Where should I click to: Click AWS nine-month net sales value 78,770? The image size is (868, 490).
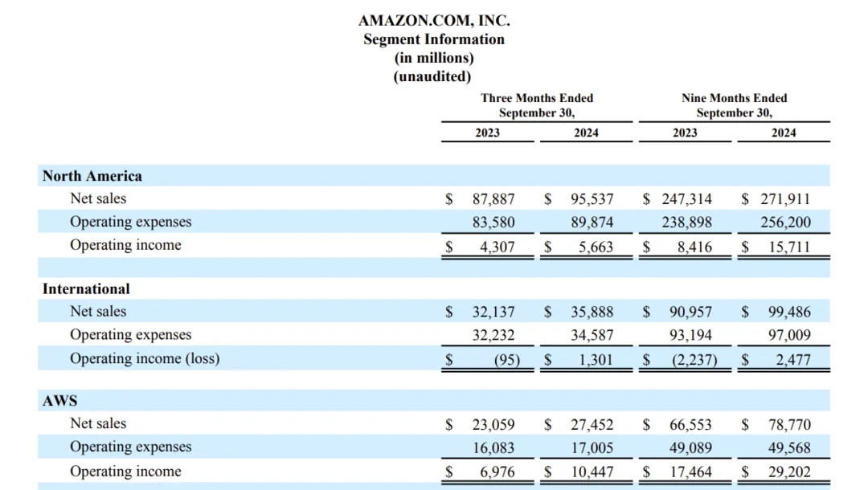789,424
